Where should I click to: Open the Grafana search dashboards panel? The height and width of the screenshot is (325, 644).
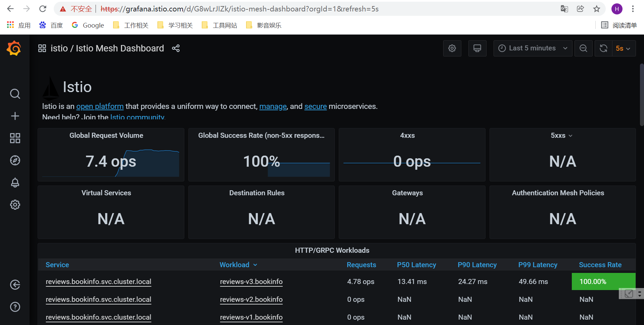point(15,94)
